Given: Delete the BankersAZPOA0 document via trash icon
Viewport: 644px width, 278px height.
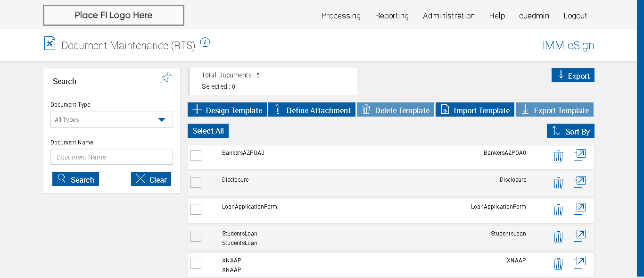Looking at the screenshot, I should pyautogui.click(x=558, y=156).
